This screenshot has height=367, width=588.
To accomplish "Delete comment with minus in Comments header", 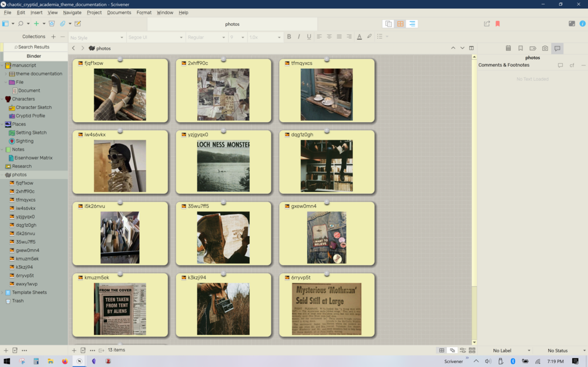I will [583, 65].
